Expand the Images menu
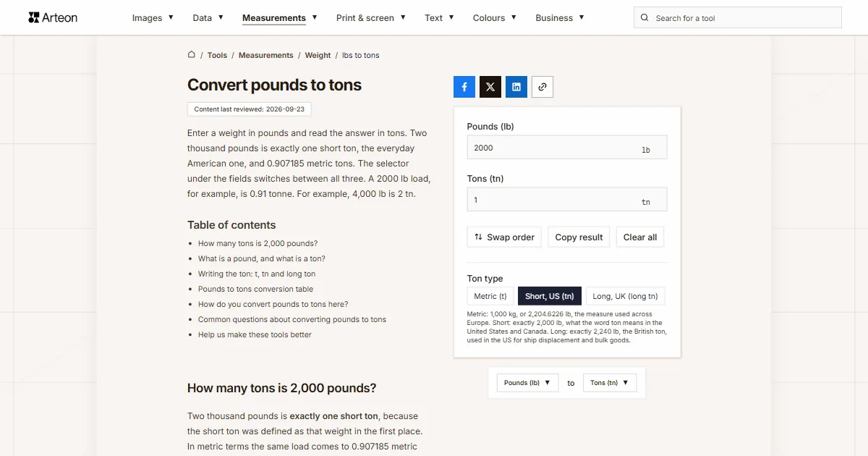868x456 pixels. pos(153,18)
